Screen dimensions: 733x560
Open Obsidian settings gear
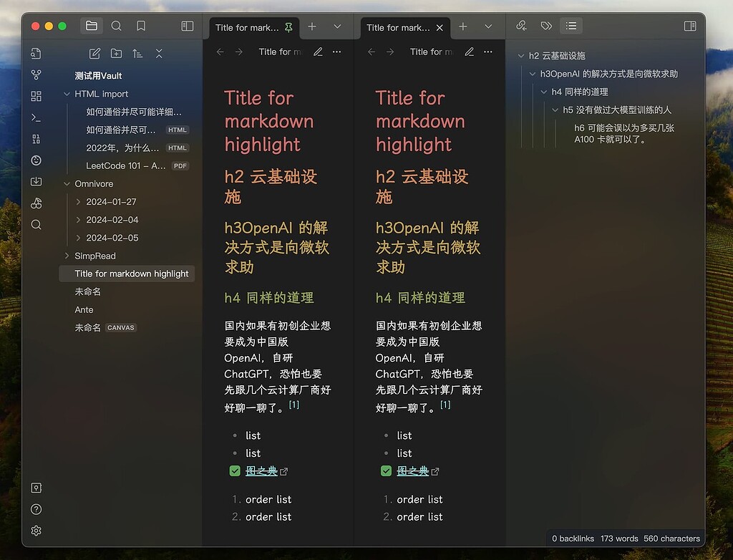pyautogui.click(x=37, y=531)
